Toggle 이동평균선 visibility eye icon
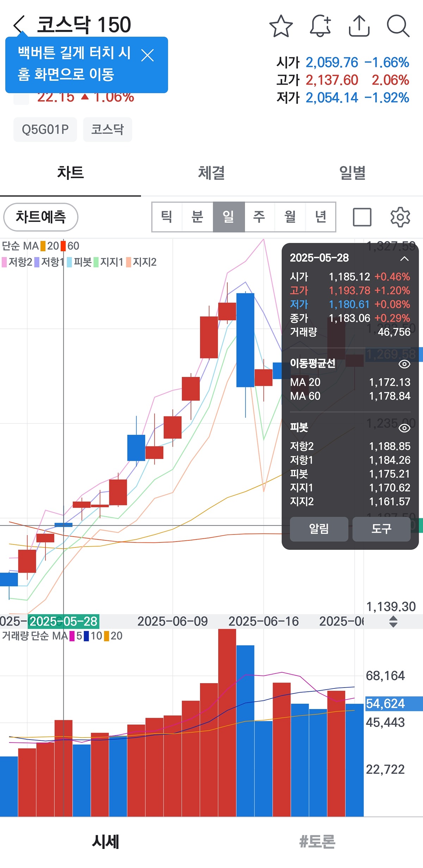This screenshot has width=423, height=868. pyautogui.click(x=404, y=364)
